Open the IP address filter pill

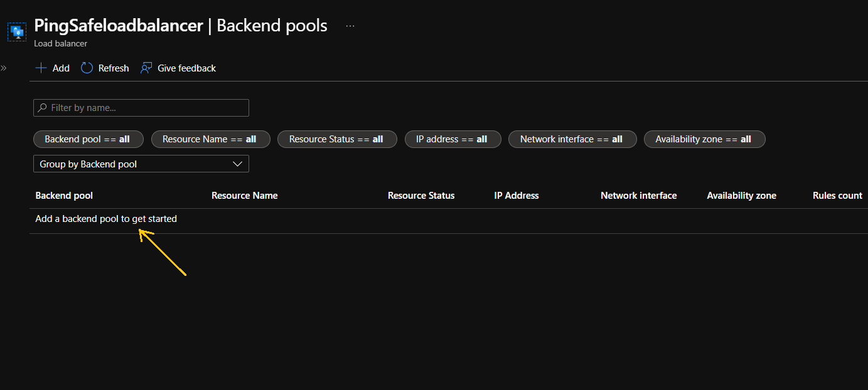[x=453, y=139]
